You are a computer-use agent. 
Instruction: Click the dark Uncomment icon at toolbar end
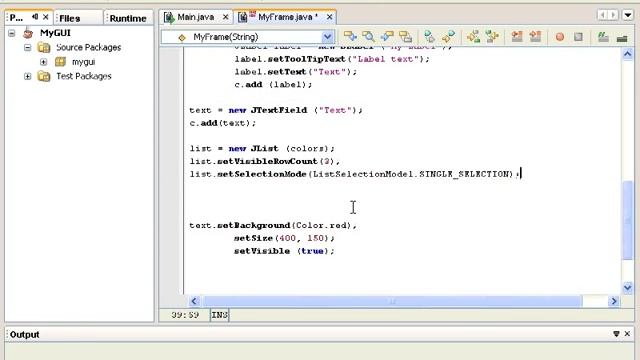click(x=622, y=38)
